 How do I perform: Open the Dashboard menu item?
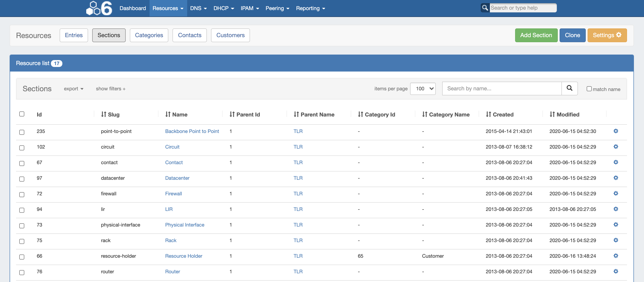pos(133,8)
